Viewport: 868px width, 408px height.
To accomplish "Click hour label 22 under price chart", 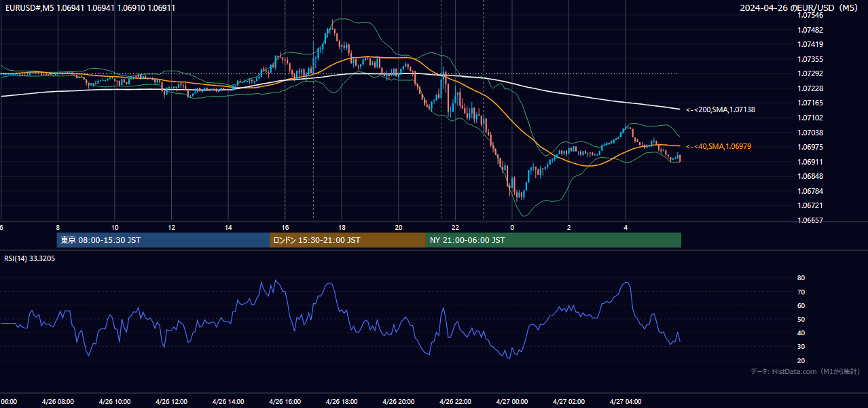I will pos(456,227).
